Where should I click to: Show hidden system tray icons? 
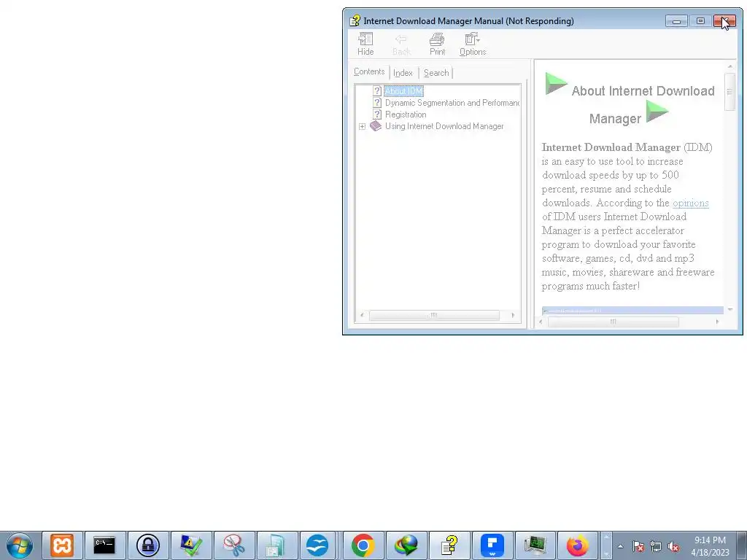pyautogui.click(x=620, y=547)
